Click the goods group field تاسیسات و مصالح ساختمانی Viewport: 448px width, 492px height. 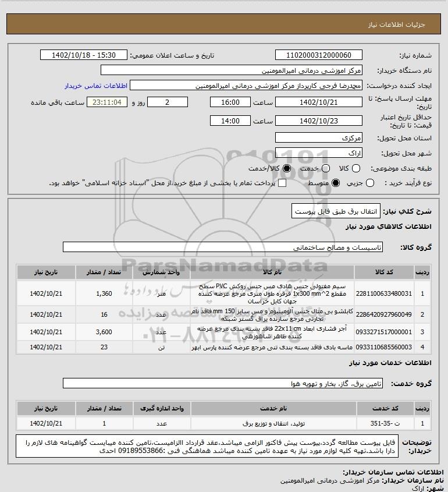pyautogui.click(x=223, y=247)
